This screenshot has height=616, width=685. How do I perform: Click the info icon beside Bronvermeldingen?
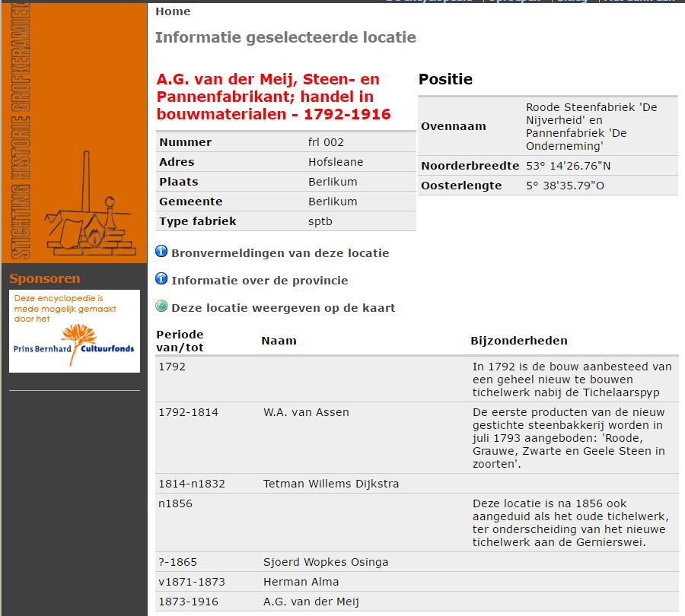click(x=161, y=252)
